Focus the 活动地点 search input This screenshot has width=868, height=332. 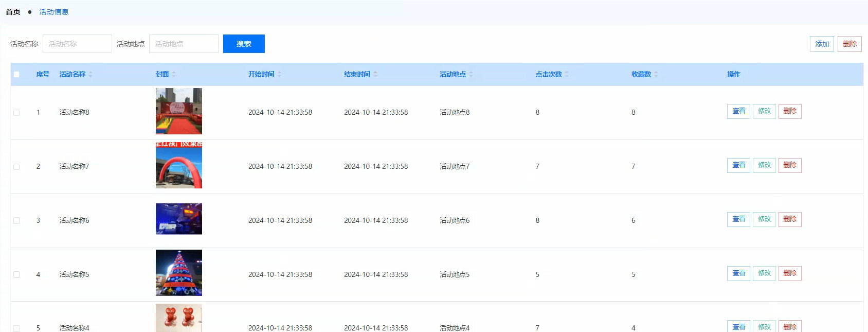click(184, 44)
